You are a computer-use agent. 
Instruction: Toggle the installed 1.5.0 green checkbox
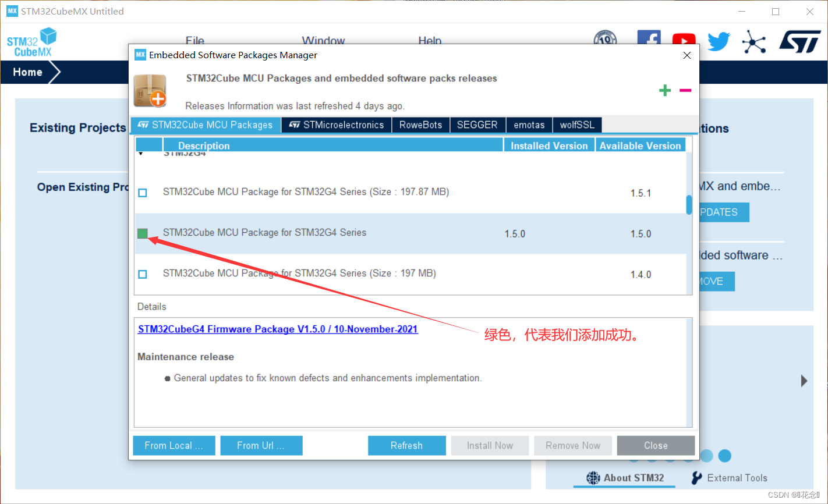click(x=143, y=233)
